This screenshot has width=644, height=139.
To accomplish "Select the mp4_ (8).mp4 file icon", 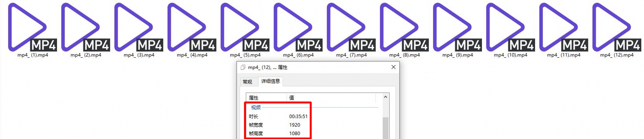I will click(x=405, y=27).
